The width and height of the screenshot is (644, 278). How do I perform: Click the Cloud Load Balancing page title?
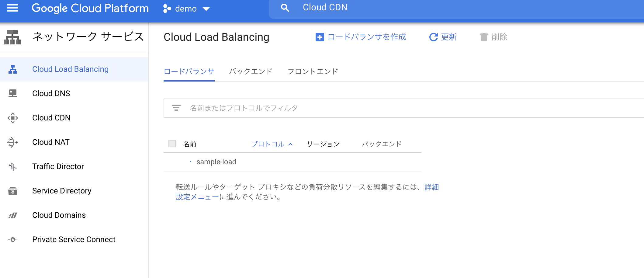[216, 37]
